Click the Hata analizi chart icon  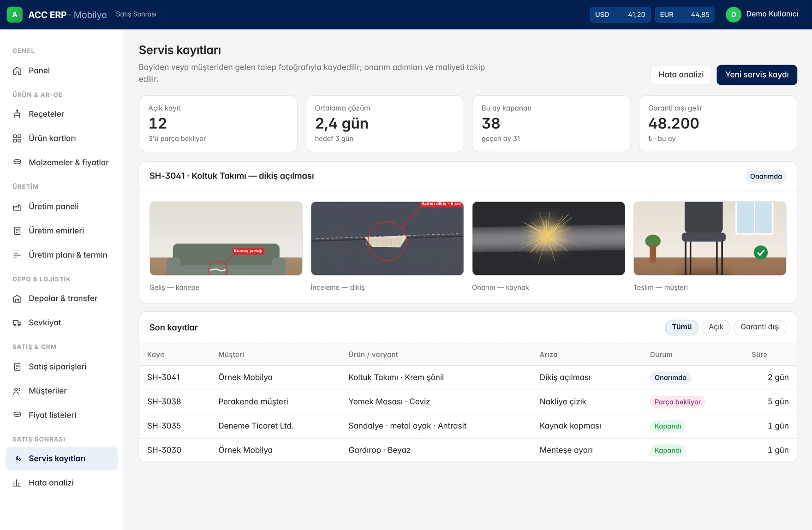pos(17,483)
